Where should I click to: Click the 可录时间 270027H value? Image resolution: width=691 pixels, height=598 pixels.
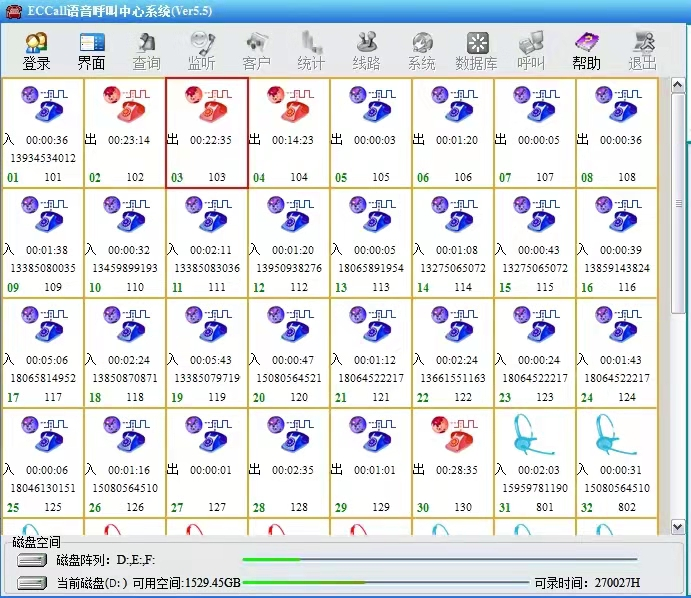[x=617, y=583]
